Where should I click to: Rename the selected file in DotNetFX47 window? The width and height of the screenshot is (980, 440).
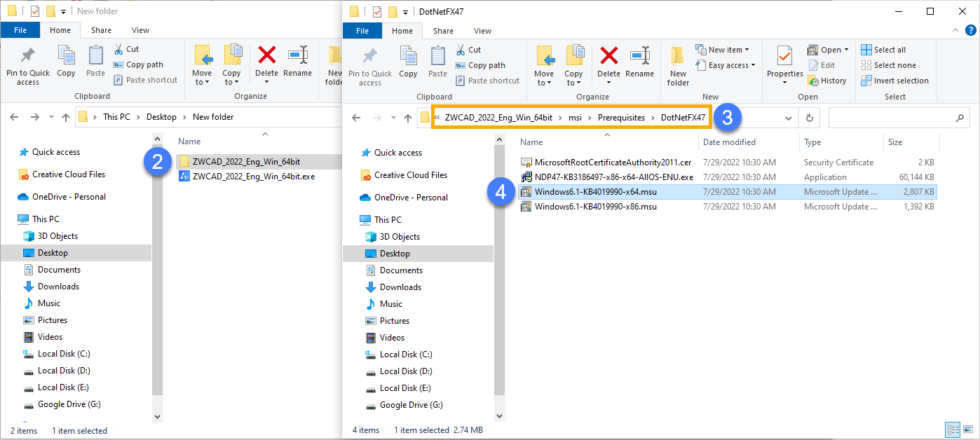point(639,62)
